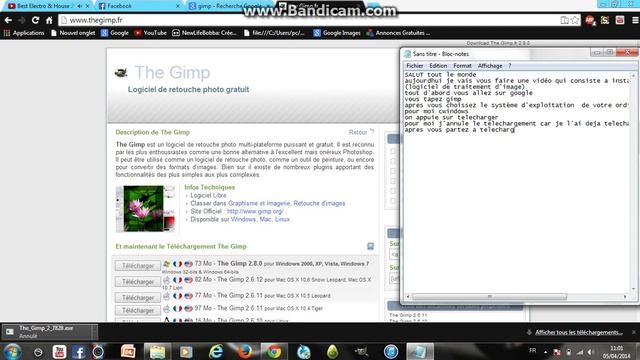Click the FR language indicator

click(x=533, y=351)
